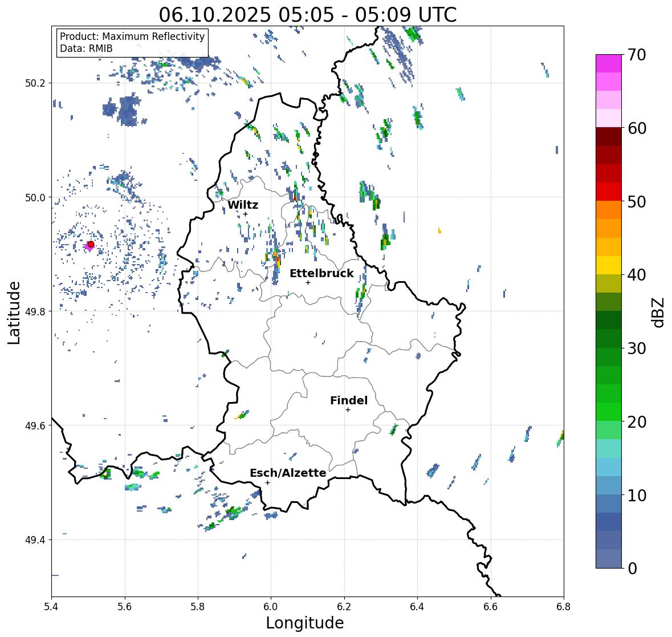Click the 'Data: RMIB' legend text

coord(86,48)
